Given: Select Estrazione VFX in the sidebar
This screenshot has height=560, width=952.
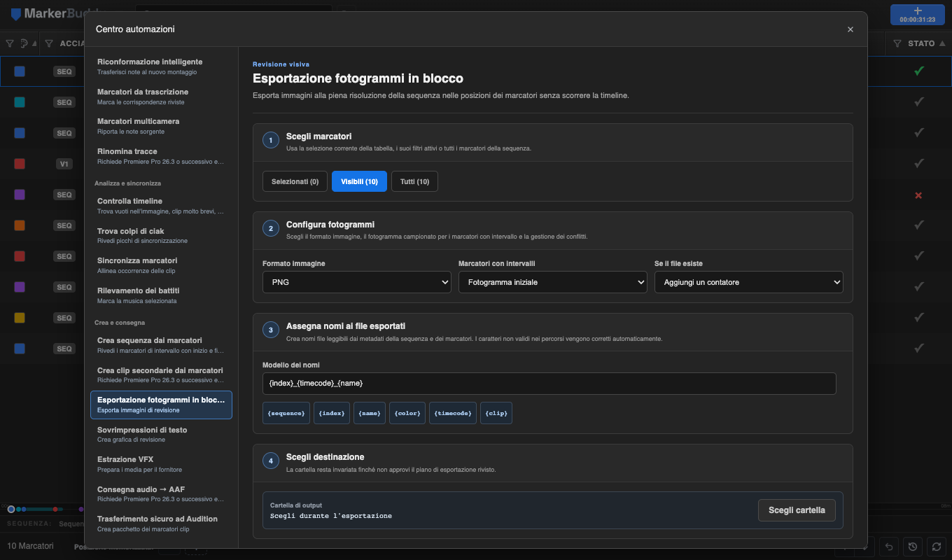Looking at the screenshot, I should click(161, 464).
